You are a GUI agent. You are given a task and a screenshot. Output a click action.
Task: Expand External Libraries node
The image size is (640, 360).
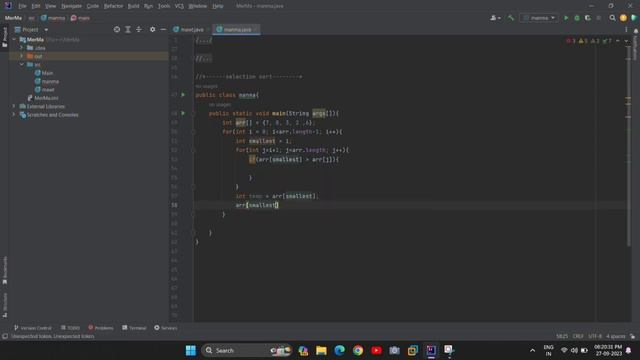[x=14, y=106]
